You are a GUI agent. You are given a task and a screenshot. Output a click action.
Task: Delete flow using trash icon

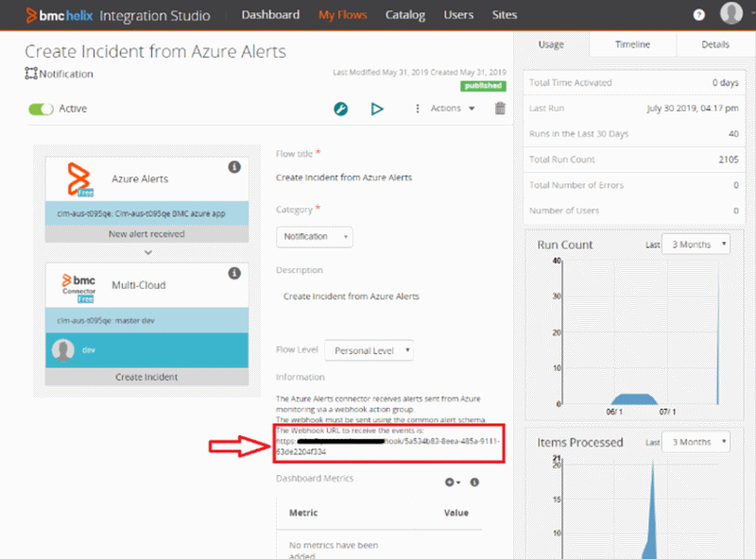(500, 109)
